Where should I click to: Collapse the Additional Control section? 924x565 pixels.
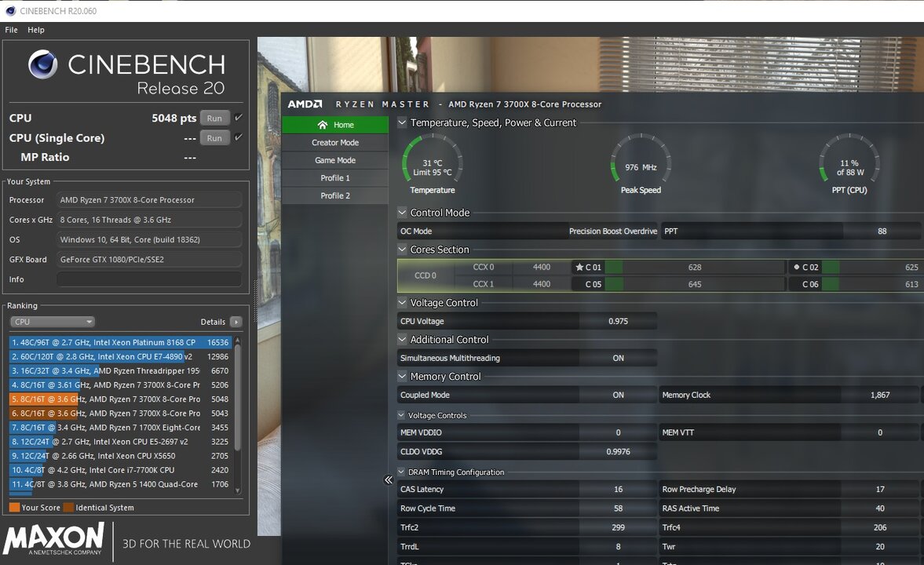402,339
